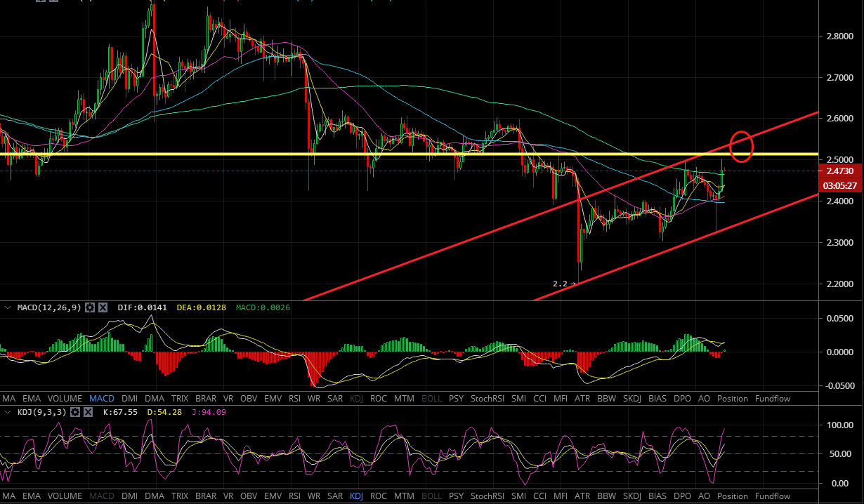The width and height of the screenshot is (864, 504).
Task: Switch MACD panel to Fundflow tab
Action: click(773, 398)
